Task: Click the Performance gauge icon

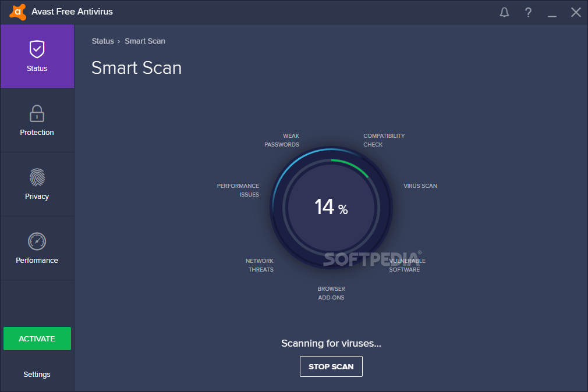Action: pyautogui.click(x=37, y=241)
